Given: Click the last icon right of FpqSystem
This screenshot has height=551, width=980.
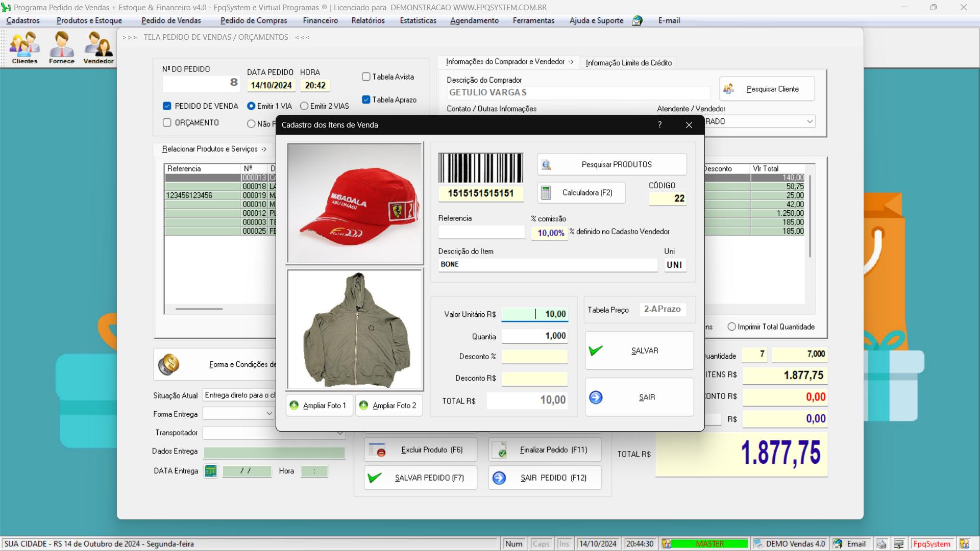Looking at the screenshot, I should click(x=964, y=544).
